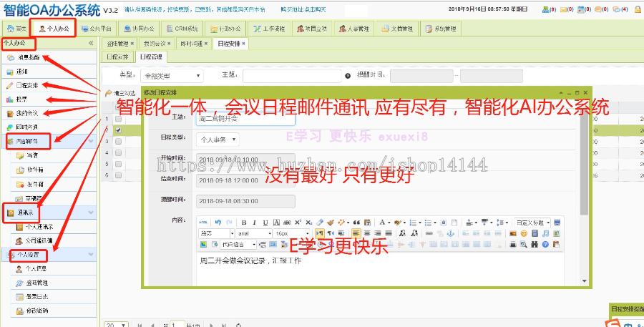Collapse the 通讯录 section chevron

coord(91,213)
